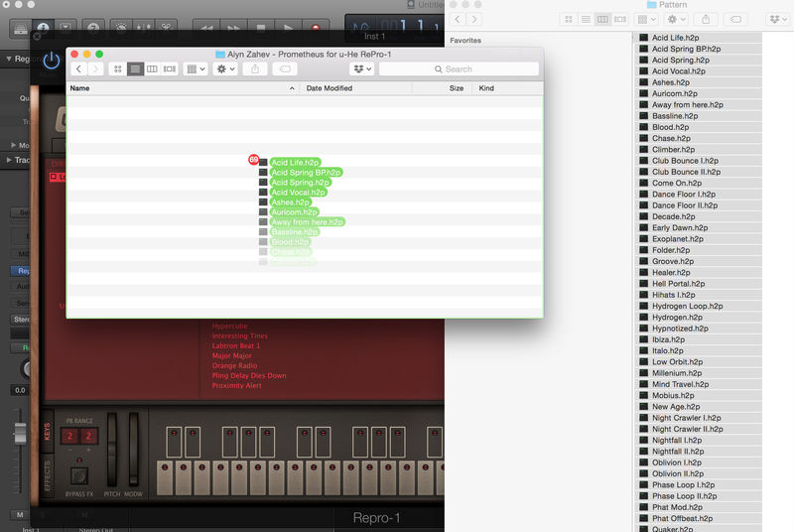Image resolution: width=794 pixels, height=532 pixels.
Task: Select Mobius.h2p file icon in Pattern window
Action: point(643,395)
